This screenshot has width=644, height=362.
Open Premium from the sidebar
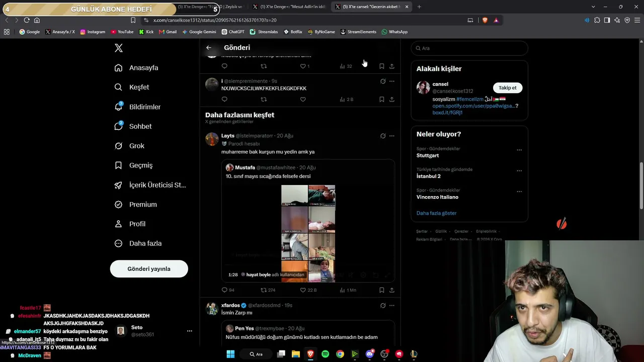135,204
